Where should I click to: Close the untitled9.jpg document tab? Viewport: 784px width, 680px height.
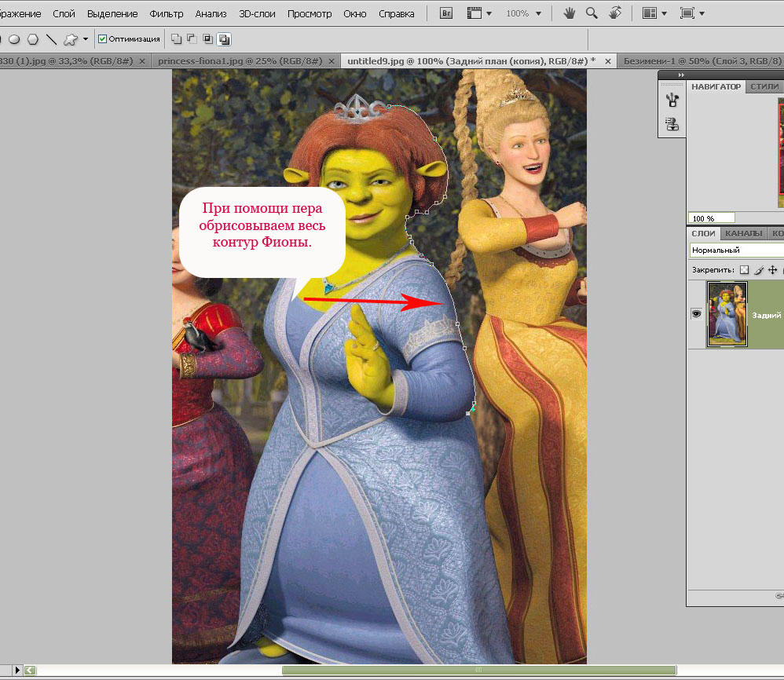(608, 61)
